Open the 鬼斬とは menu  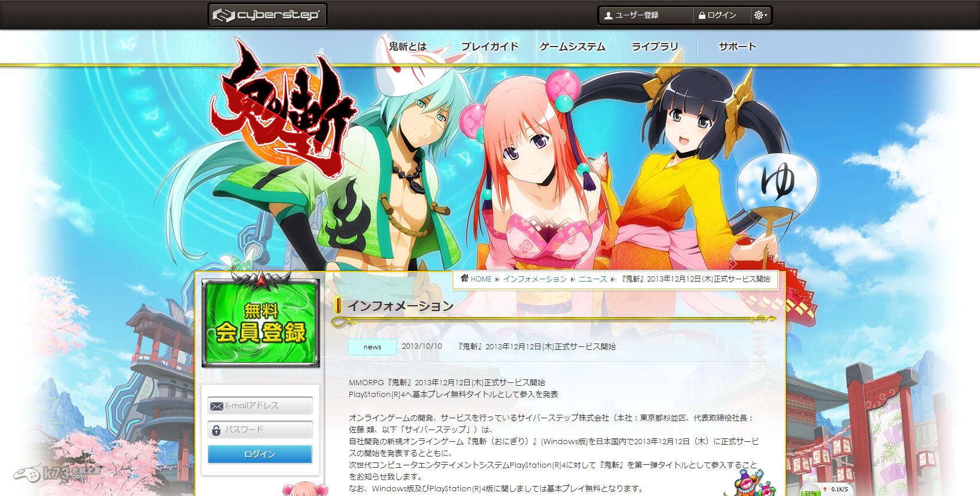[x=407, y=47]
